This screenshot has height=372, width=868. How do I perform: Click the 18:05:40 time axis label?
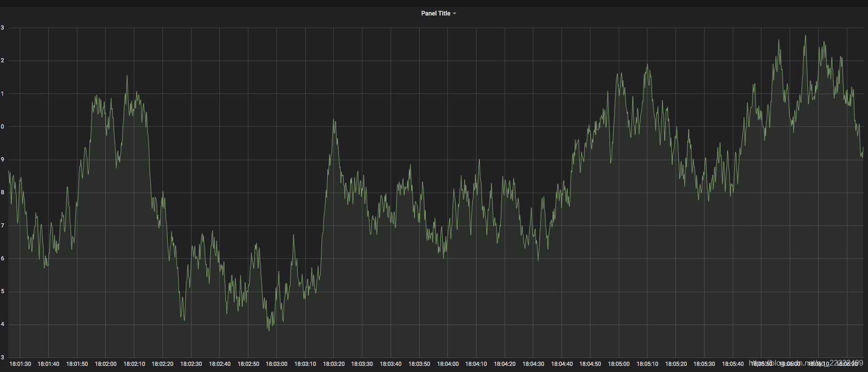point(733,364)
